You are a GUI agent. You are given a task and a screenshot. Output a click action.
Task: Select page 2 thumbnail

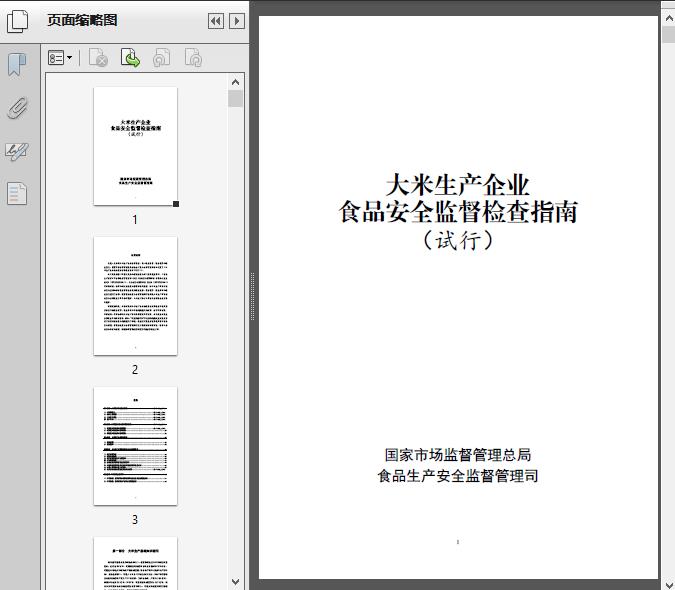click(135, 296)
